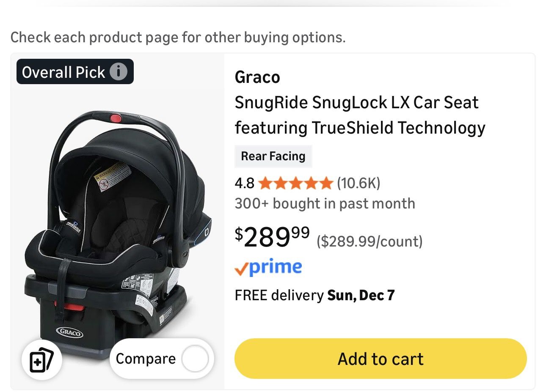
Task: Select the Prime badge
Action: [268, 266]
